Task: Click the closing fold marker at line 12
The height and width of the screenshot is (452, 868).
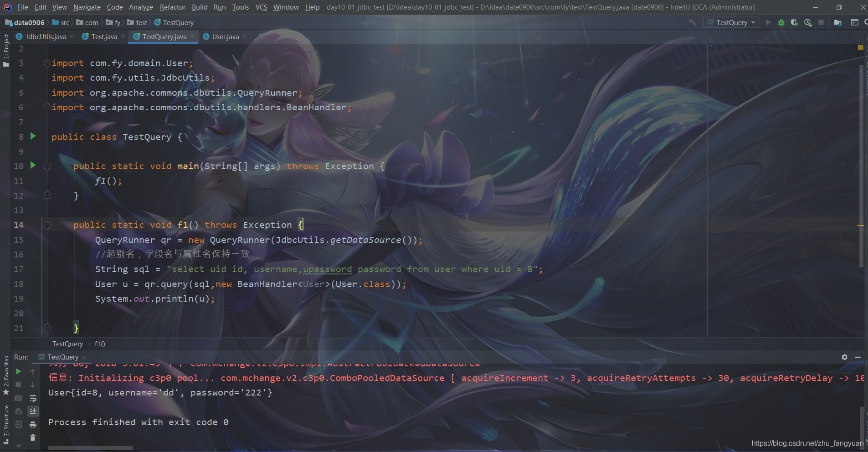Action: (47, 195)
